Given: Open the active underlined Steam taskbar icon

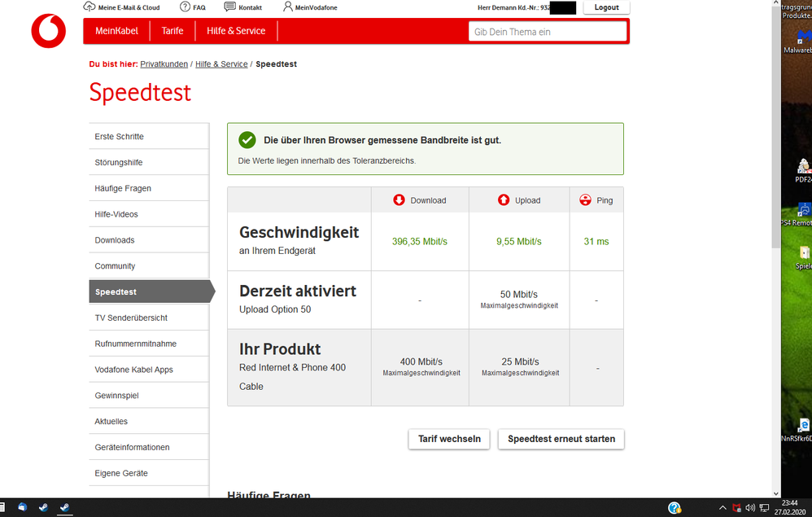Looking at the screenshot, I should (65, 507).
